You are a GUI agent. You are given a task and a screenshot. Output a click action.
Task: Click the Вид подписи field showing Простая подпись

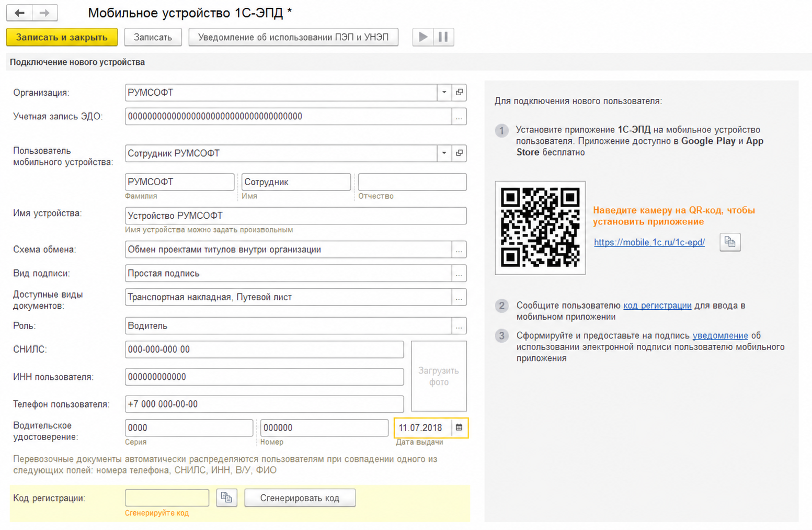(288, 274)
